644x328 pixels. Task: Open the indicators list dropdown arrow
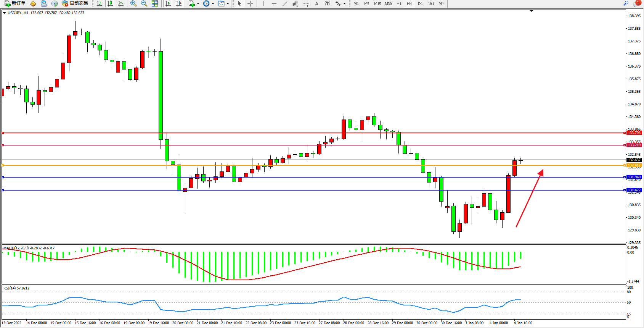198,4
